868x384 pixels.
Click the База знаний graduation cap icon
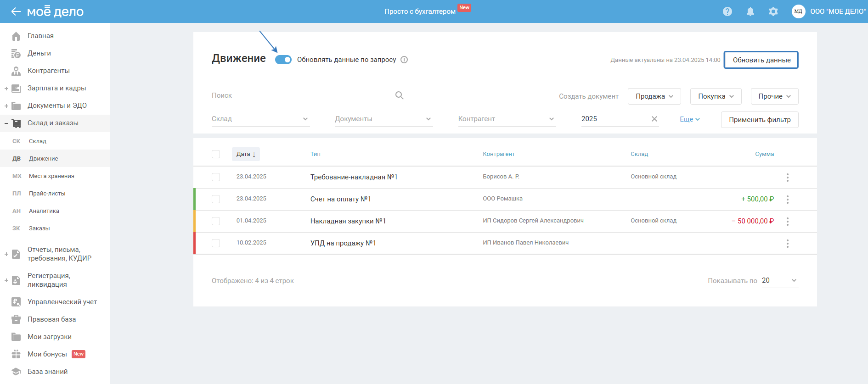[x=16, y=372]
